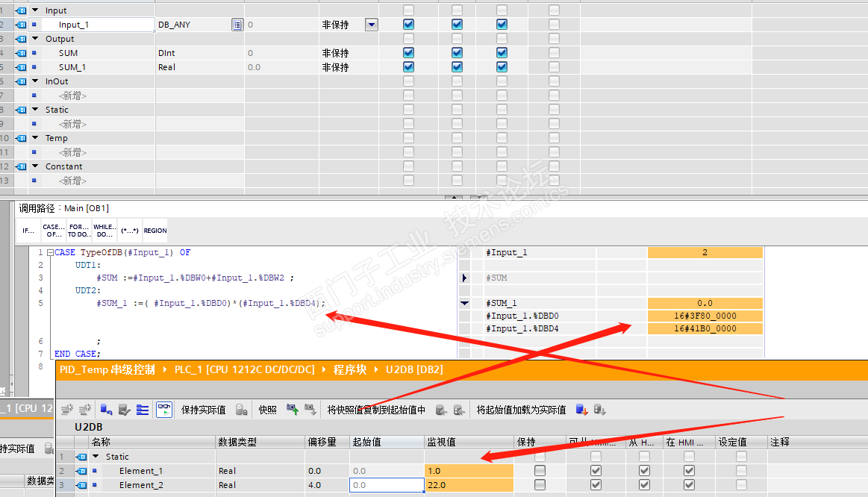Click the snapshot camera icon with green arrow

coord(293,410)
